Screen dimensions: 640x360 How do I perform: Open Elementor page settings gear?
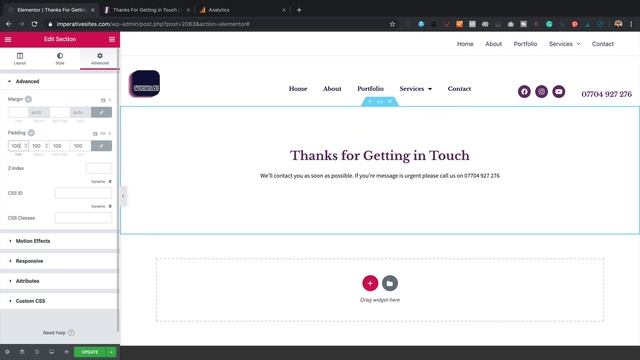tap(7, 352)
